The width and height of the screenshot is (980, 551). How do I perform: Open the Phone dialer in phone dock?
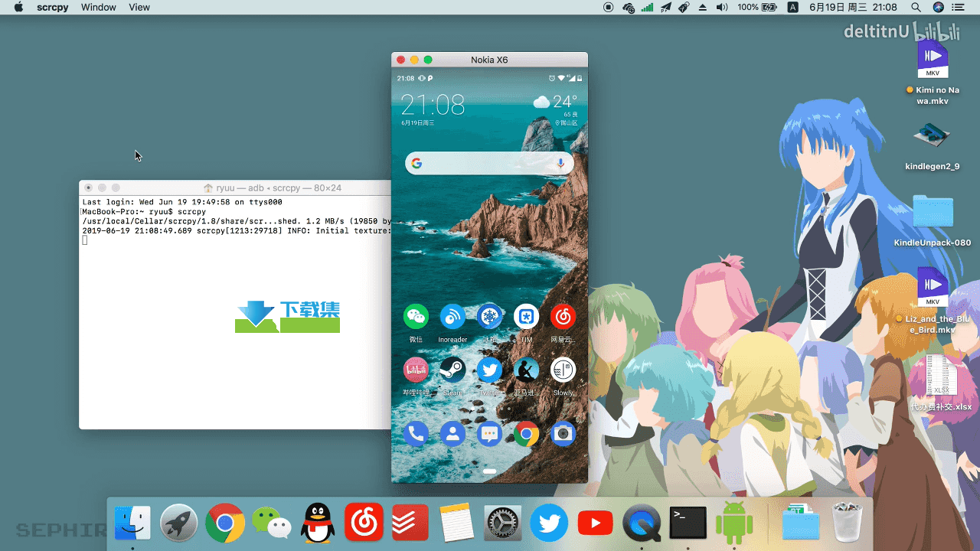416,434
